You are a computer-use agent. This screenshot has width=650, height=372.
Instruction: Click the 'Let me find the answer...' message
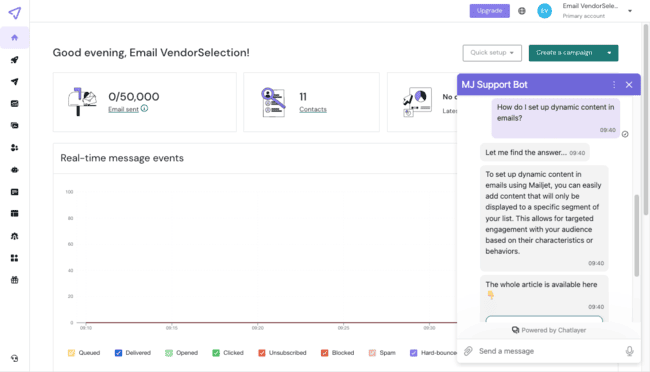(x=535, y=153)
